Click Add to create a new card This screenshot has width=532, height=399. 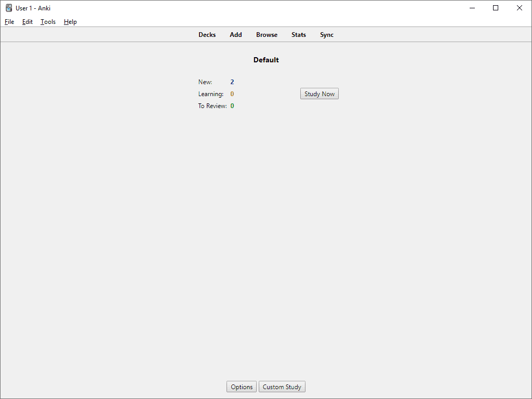pyautogui.click(x=235, y=35)
